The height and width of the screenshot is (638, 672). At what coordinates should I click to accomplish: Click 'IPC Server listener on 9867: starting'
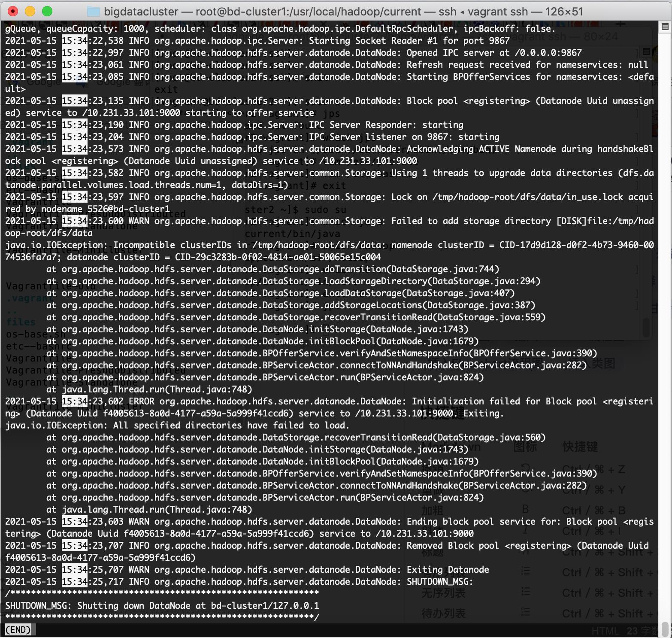[x=404, y=137]
